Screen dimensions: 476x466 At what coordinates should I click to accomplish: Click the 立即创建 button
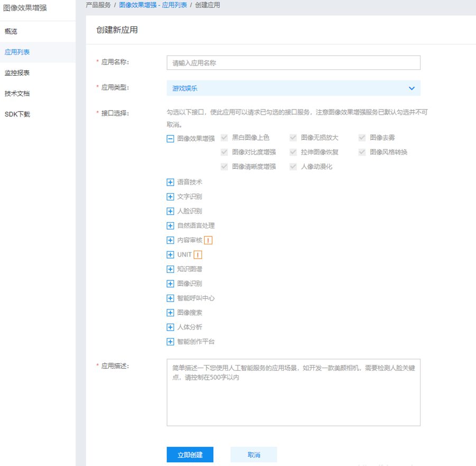[x=190, y=455]
